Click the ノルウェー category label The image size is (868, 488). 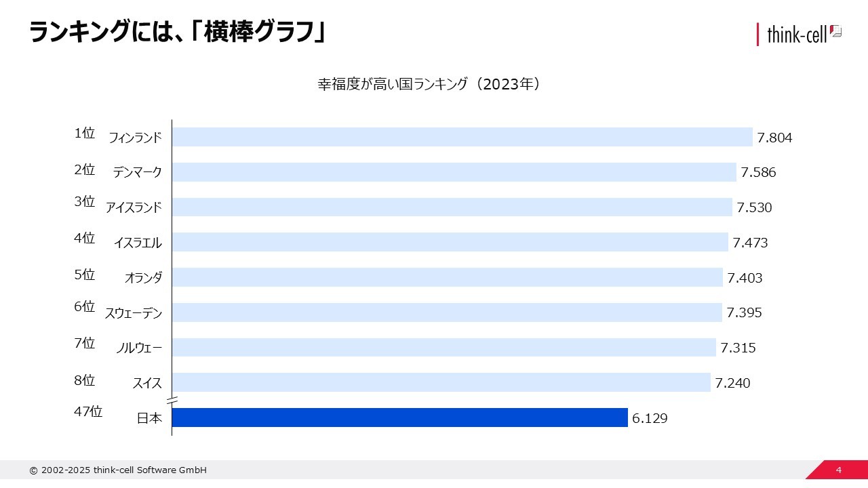(x=139, y=348)
